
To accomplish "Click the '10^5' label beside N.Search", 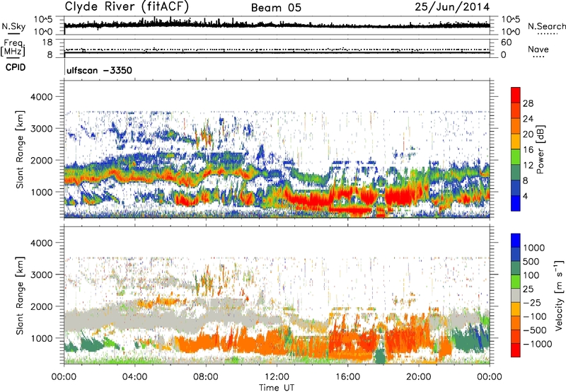I will (511, 20).
